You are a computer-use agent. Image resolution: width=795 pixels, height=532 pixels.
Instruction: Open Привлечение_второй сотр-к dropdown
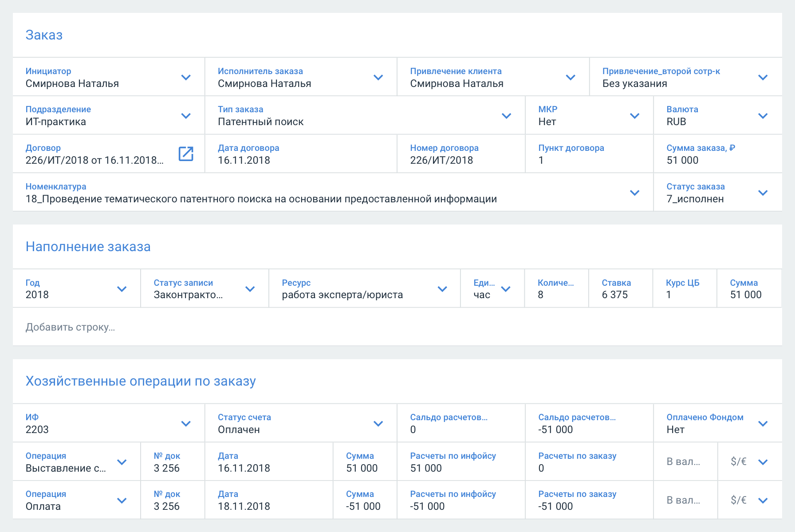pos(763,77)
